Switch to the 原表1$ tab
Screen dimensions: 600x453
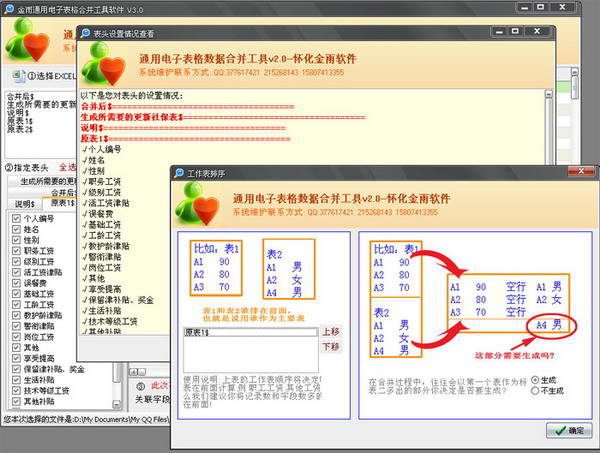60,204
